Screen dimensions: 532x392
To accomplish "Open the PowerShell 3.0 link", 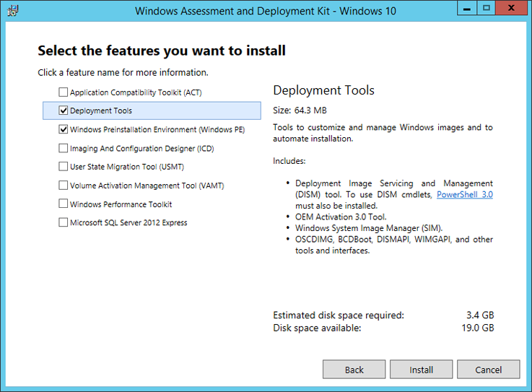I will 465,195.
